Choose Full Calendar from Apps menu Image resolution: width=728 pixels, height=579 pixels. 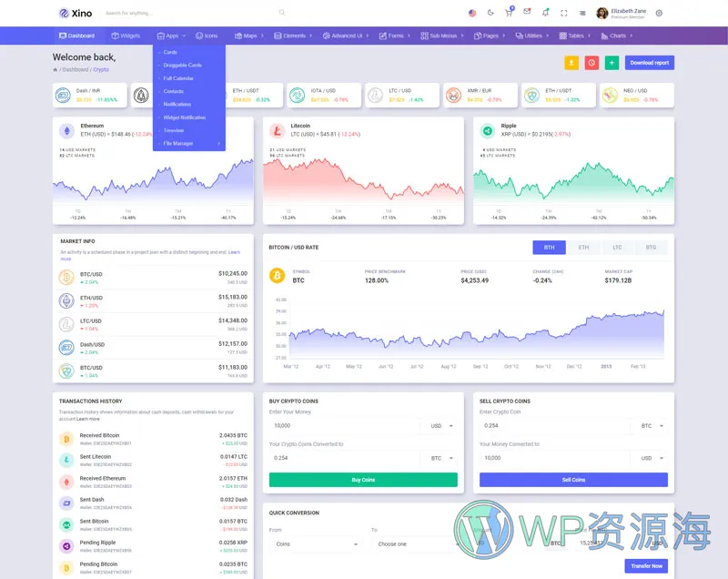pos(178,78)
